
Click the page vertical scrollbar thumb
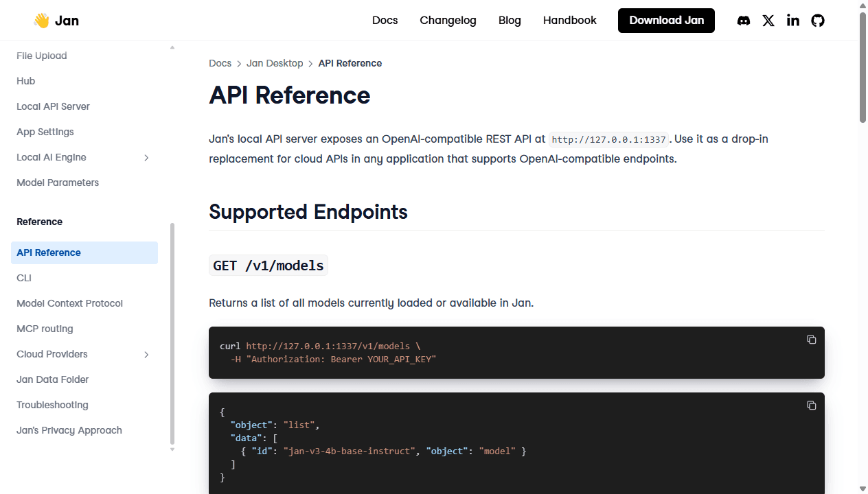(863, 67)
